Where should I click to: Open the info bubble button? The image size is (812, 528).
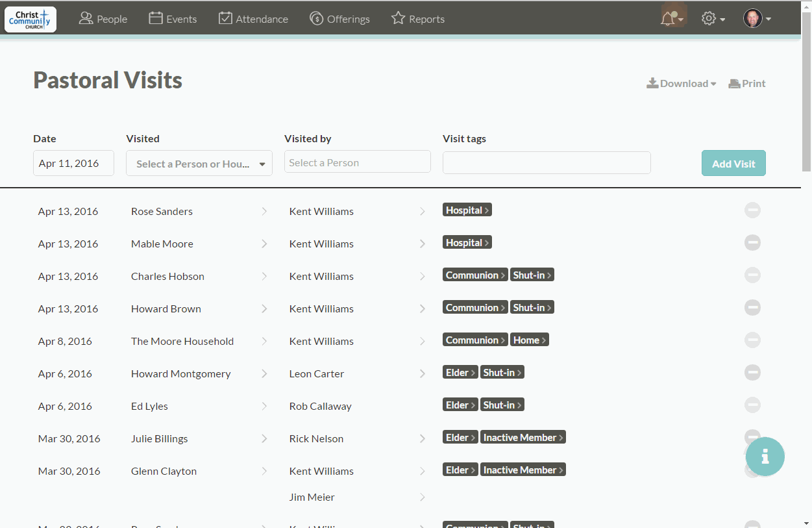click(765, 457)
